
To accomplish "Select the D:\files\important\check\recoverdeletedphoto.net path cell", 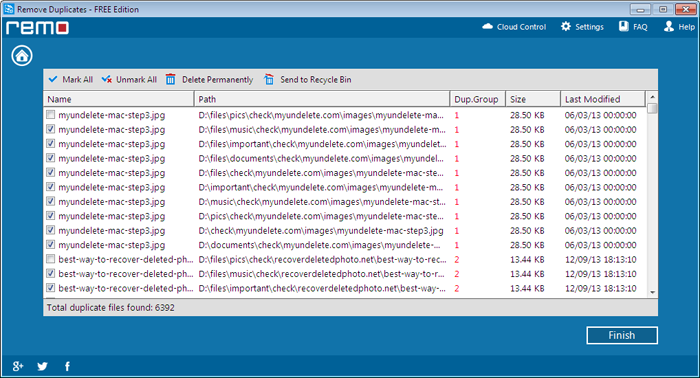I will tap(322, 288).
